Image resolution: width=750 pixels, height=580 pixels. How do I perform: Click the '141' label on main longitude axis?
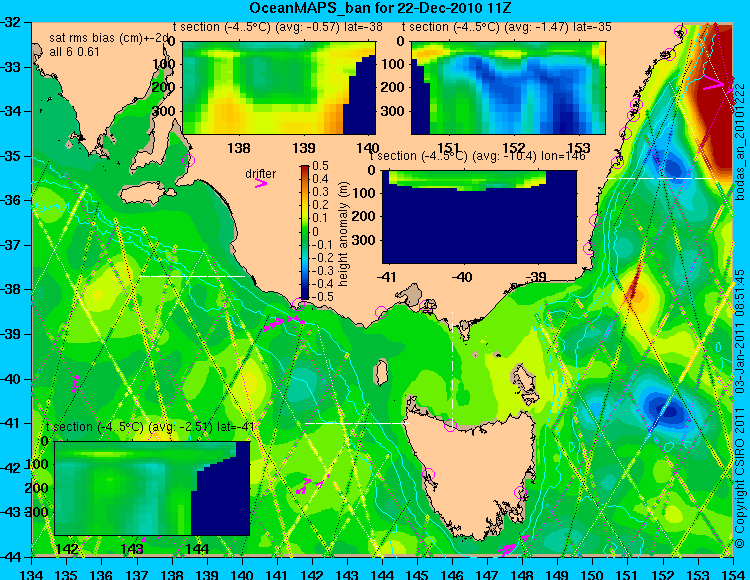click(x=277, y=574)
